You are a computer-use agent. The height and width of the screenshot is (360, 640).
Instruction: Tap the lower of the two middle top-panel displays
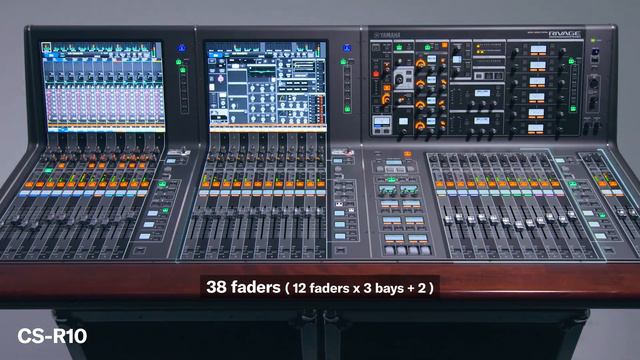pyautogui.click(x=481, y=121)
